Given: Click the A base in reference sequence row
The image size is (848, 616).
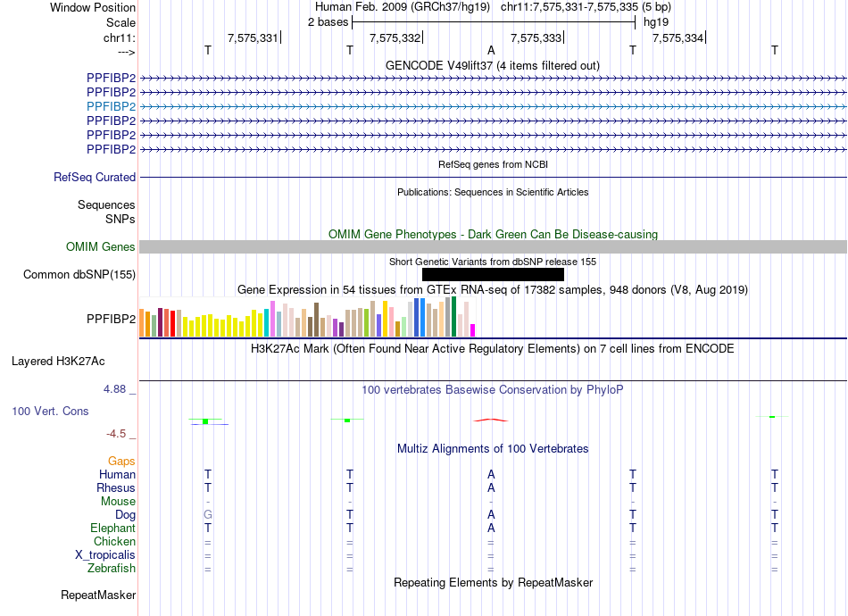Looking at the screenshot, I should pyautogui.click(x=491, y=50).
